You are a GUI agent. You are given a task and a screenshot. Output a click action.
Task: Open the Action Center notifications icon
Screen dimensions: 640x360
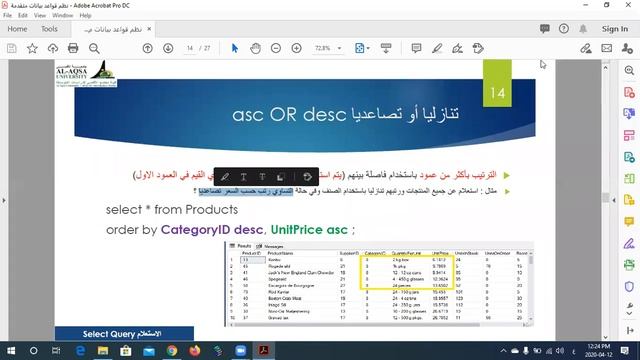[x=625, y=351]
